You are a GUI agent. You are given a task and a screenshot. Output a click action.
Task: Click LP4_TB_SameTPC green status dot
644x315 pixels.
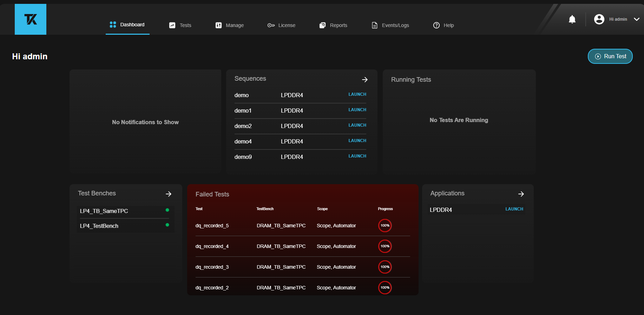pyautogui.click(x=167, y=210)
